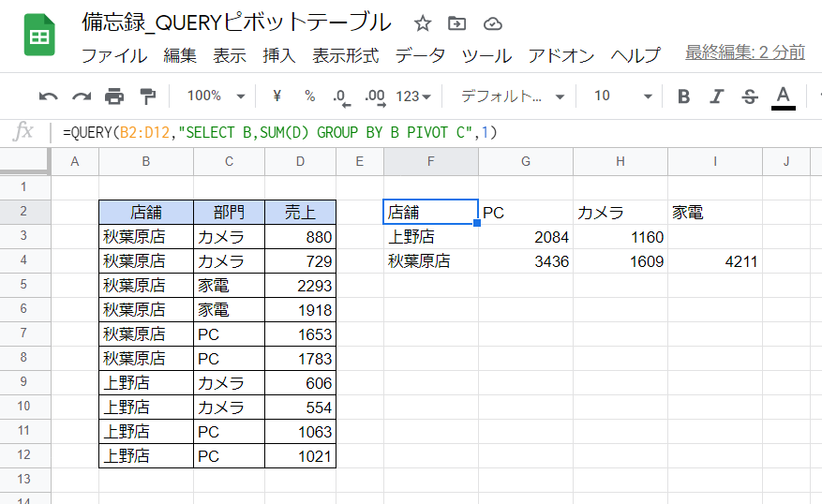Format as percent
Viewport: 822px width, 504px height.
pos(310,96)
